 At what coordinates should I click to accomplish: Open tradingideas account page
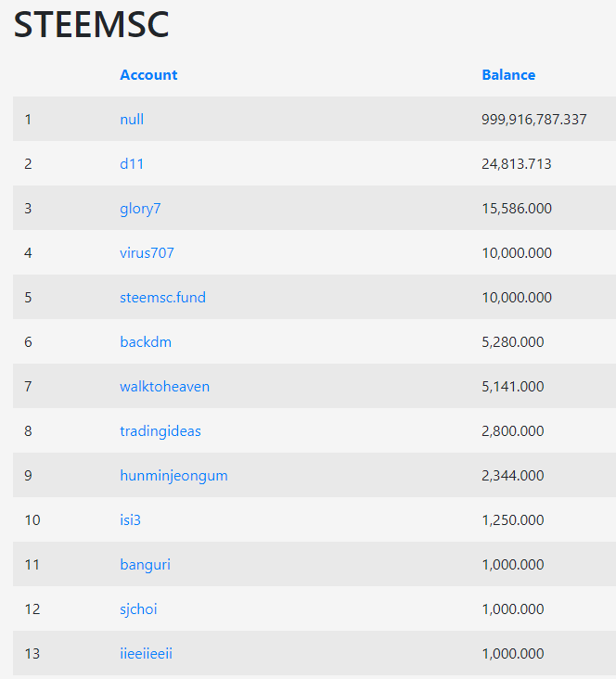tap(160, 431)
